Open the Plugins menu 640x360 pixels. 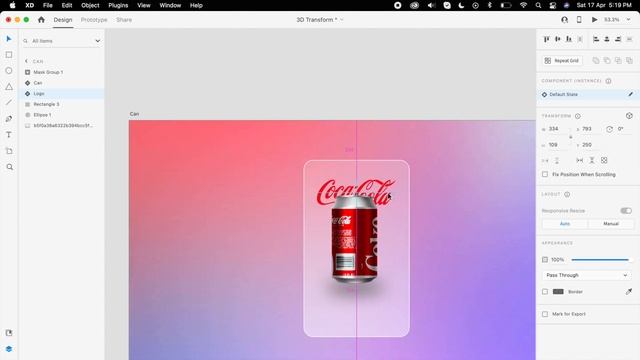pyautogui.click(x=118, y=5)
